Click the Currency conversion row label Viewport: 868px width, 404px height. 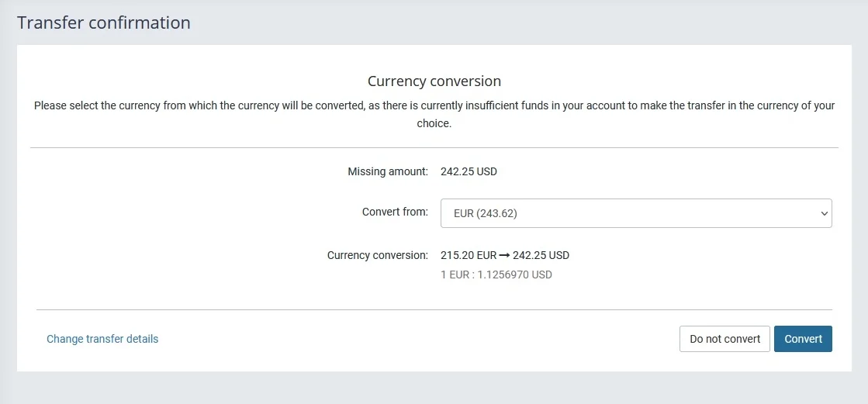click(377, 255)
